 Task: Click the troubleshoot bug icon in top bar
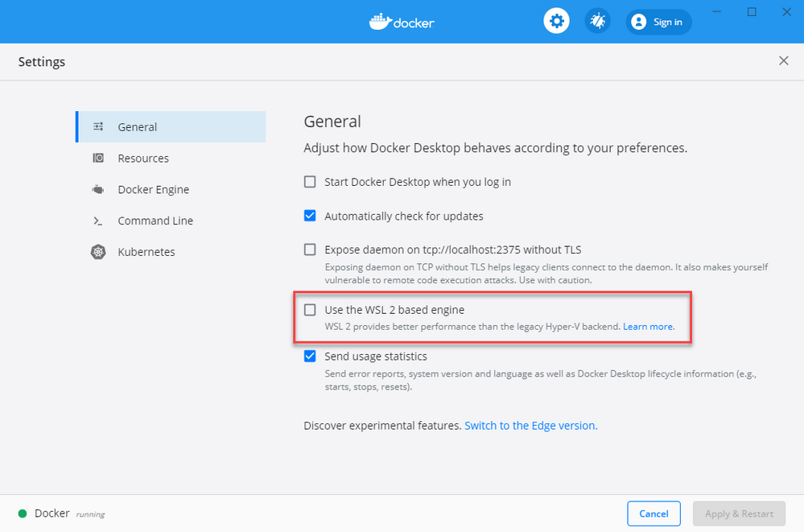[x=597, y=21]
